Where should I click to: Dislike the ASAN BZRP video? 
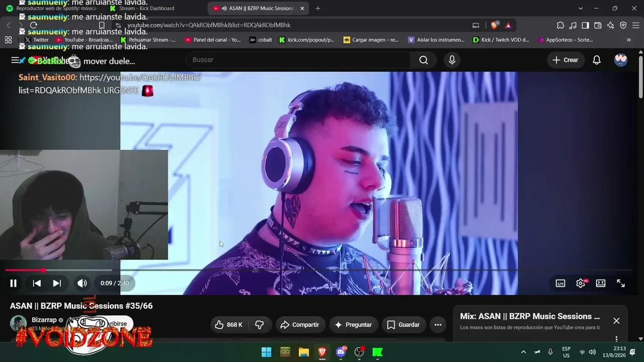(260, 325)
